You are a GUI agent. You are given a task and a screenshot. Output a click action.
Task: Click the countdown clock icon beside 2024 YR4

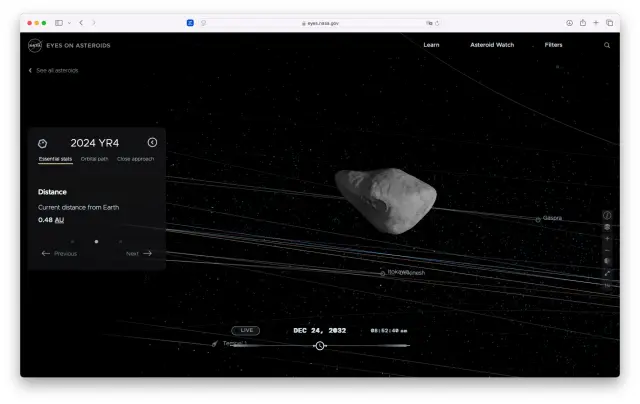[x=43, y=143]
